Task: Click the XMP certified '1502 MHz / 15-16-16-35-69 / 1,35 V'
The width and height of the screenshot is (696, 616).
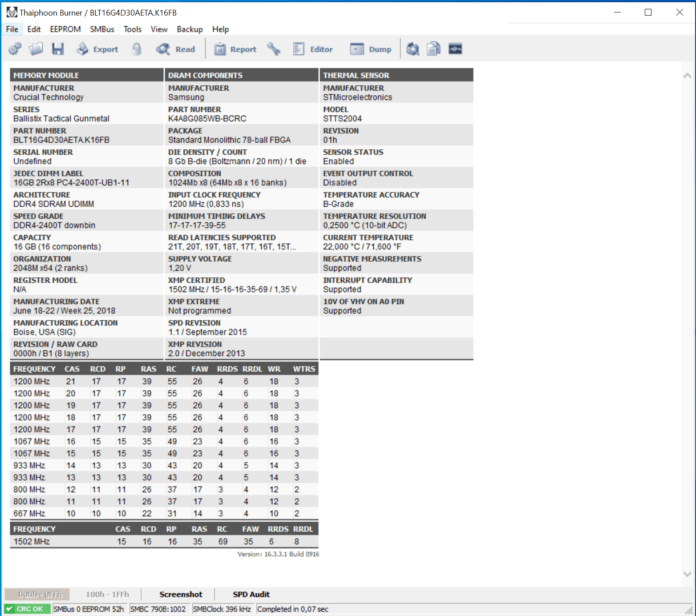Action: (x=232, y=289)
